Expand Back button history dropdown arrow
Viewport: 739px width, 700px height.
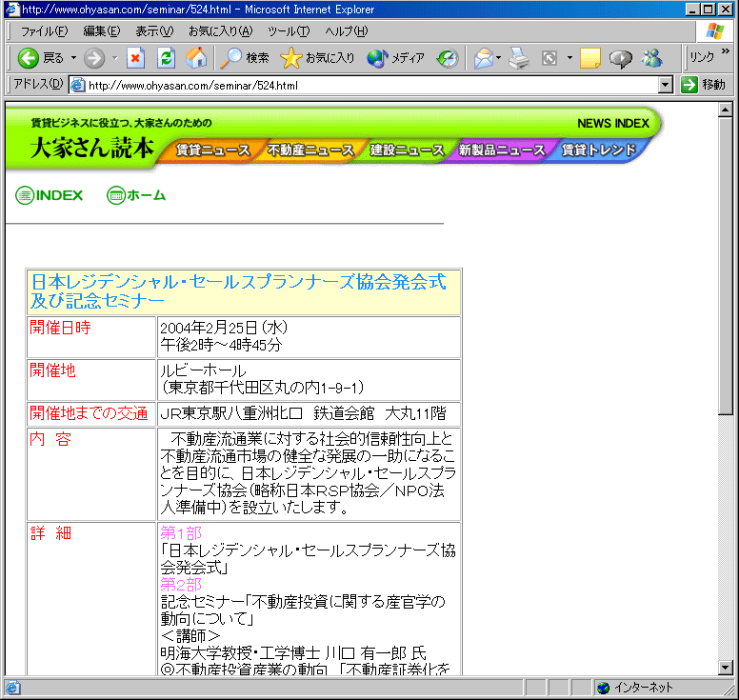tap(74, 58)
